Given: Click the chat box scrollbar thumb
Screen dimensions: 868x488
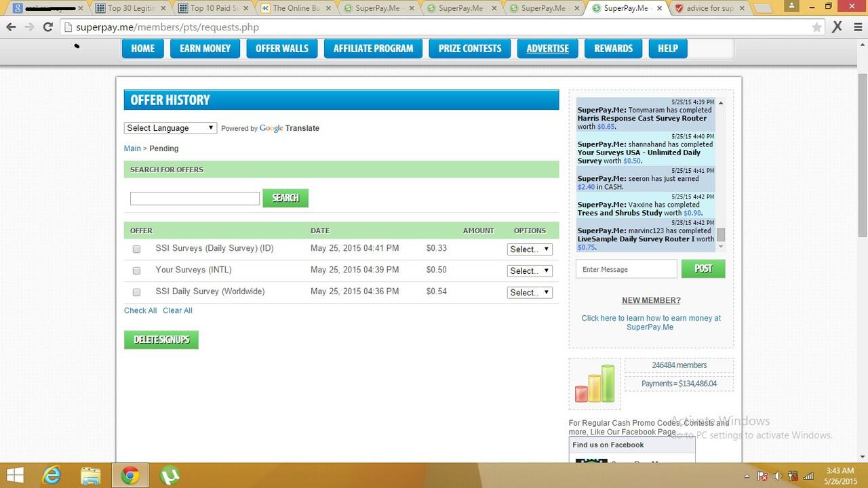Looking at the screenshot, I should [721, 235].
